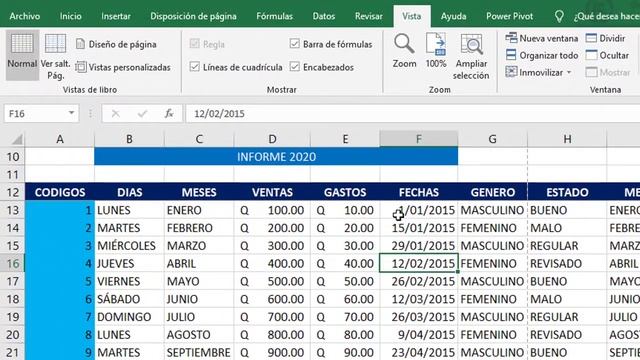Click Dividir window split
The image size is (640, 360).
[605, 38]
